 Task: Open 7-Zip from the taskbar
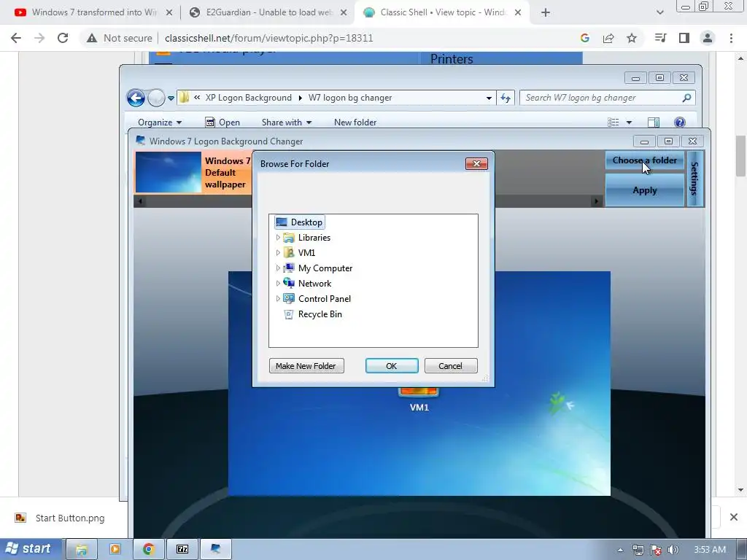click(x=182, y=550)
